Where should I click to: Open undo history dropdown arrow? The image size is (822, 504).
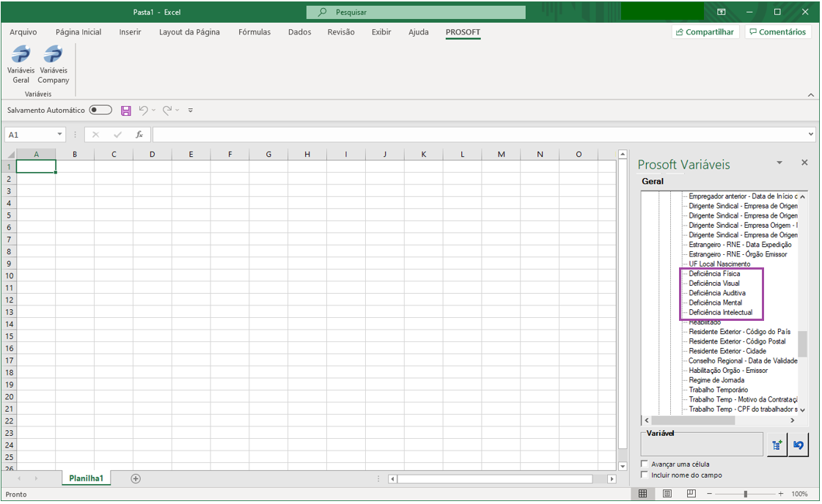pos(153,111)
